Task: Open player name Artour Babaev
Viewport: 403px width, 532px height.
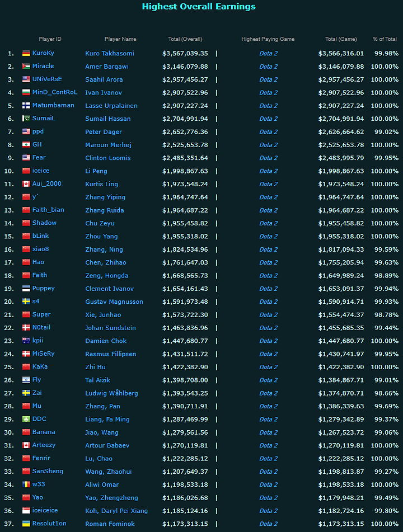Action: coord(107,445)
